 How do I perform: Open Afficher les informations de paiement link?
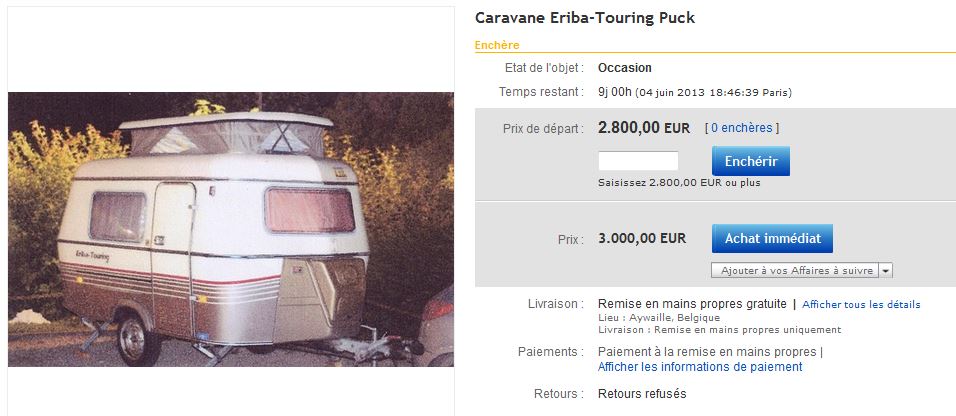click(x=700, y=367)
